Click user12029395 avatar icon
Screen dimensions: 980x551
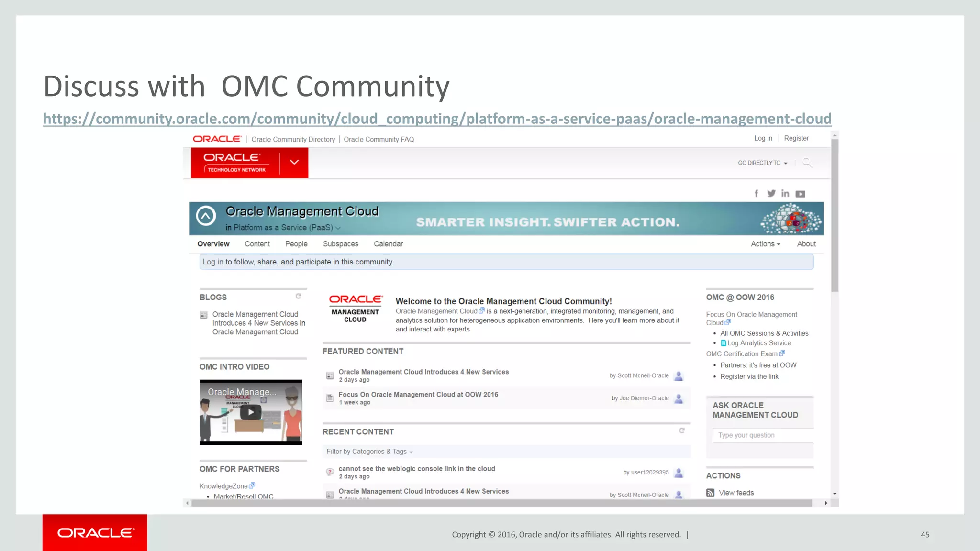pyautogui.click(x=679, y=473)
